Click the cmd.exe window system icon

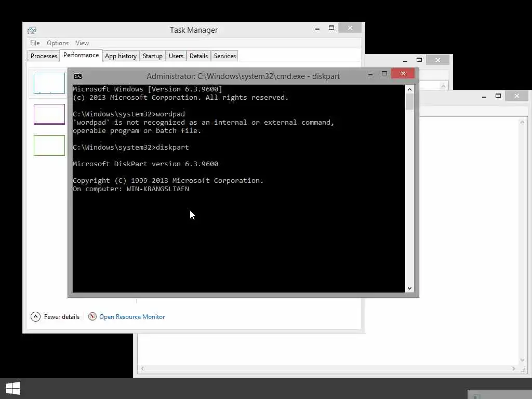click(x=78, y=76)
